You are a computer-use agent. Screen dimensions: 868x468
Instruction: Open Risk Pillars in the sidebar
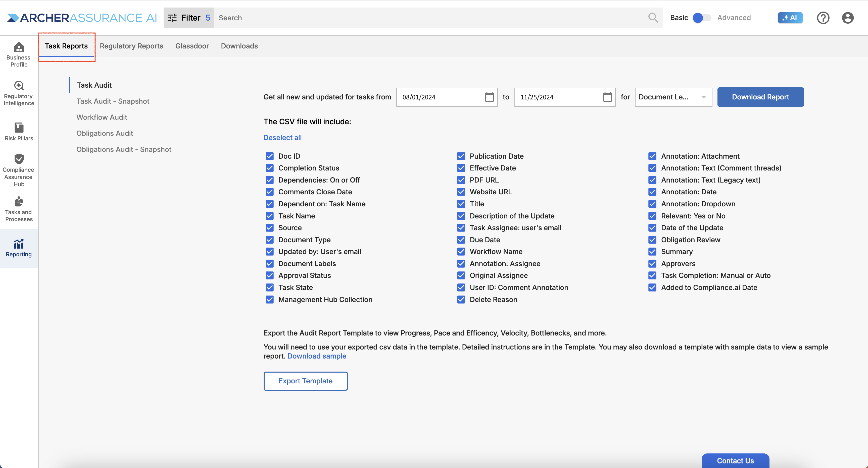[19, 132]
